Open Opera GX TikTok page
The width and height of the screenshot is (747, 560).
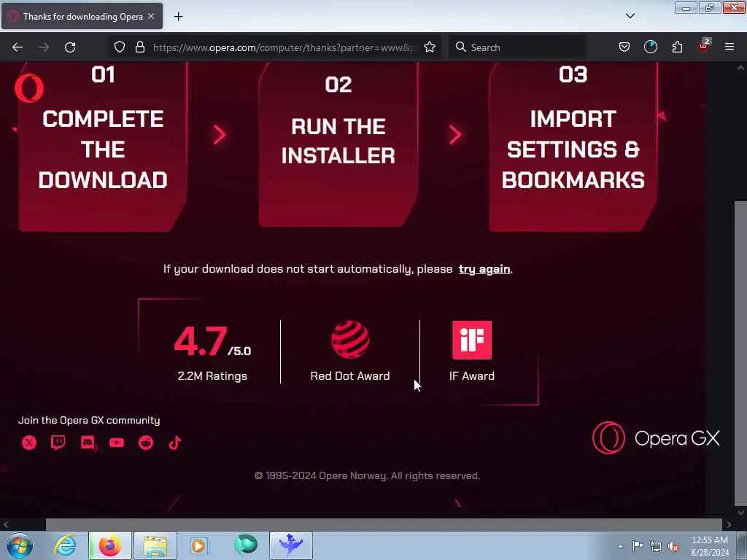tap(175, 443)
